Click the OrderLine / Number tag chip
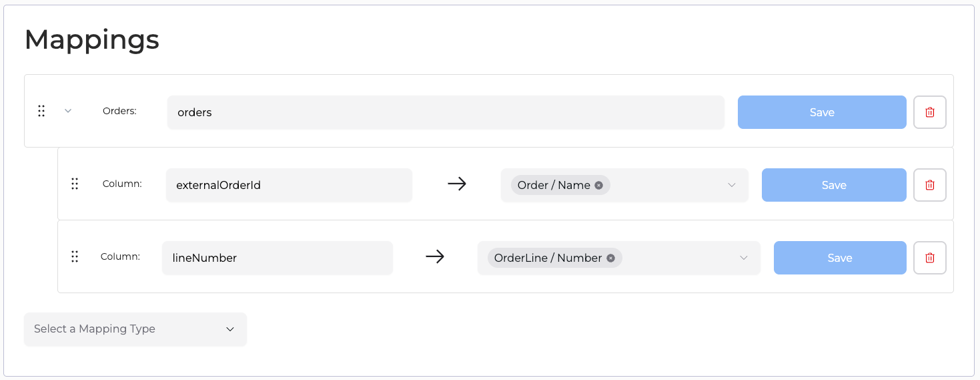Image resolution: width=980 pixels, height=380 pixels. (x=555, y=258)
